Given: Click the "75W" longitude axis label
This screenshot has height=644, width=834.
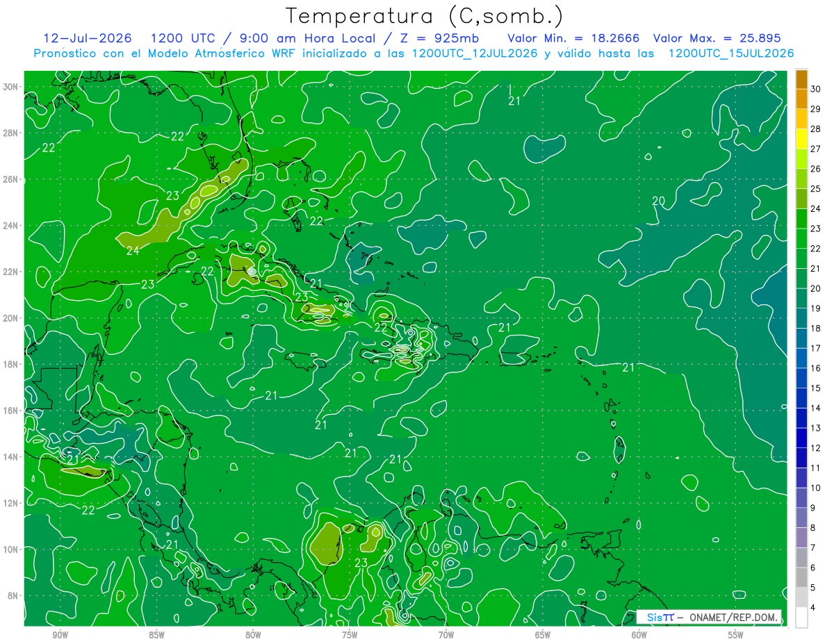Looking at the screenshot, I should coord(350,634).
